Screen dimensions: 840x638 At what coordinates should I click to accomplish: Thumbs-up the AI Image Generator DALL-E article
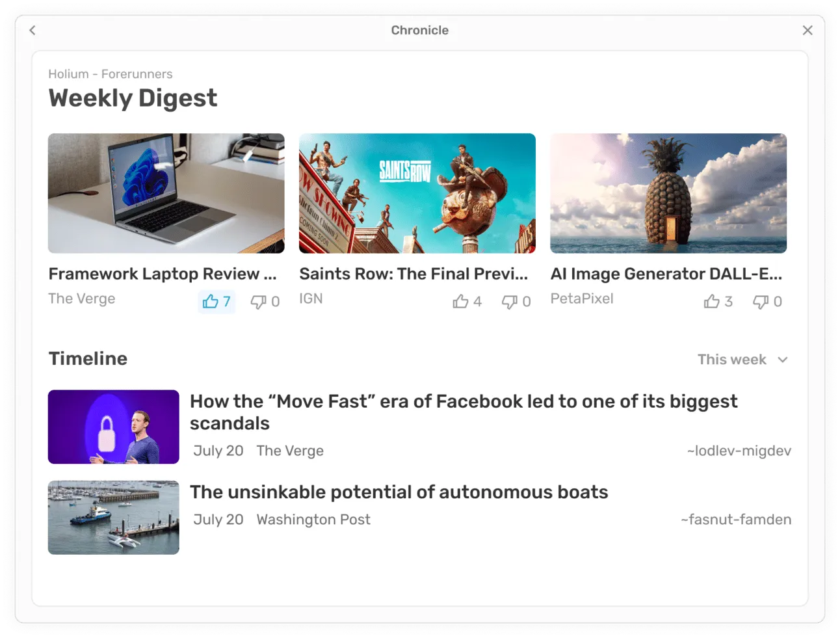718,302
